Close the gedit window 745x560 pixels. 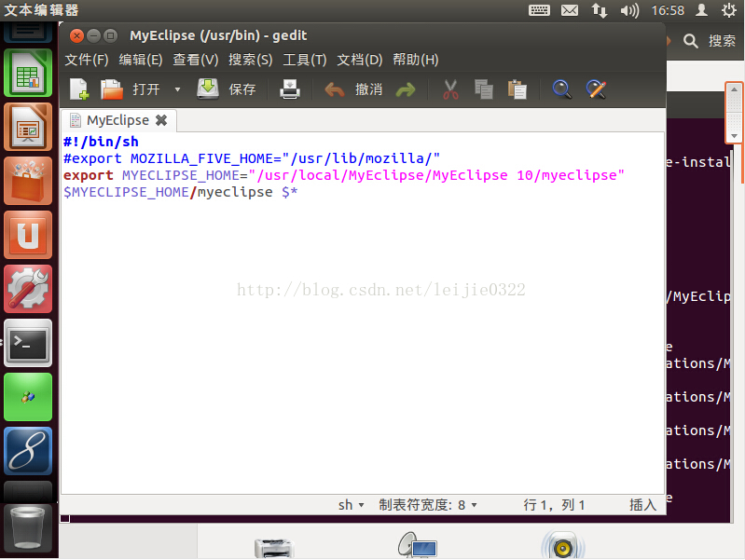[76, 35]
